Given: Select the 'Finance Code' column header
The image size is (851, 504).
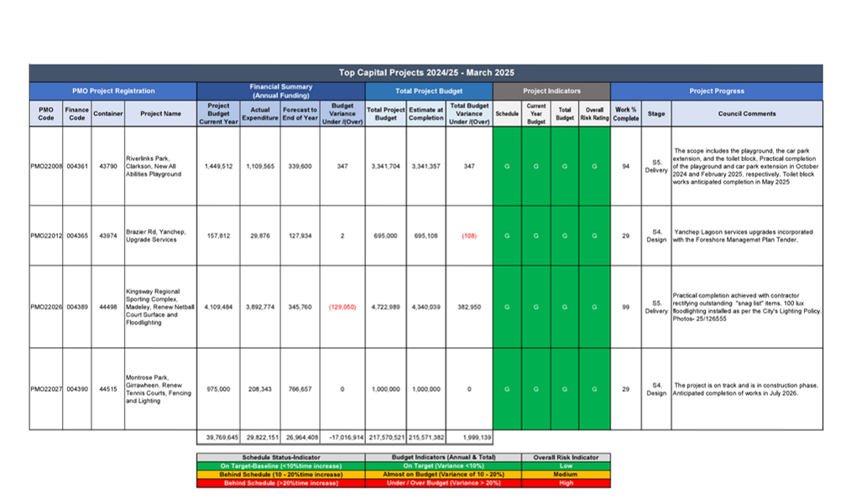Looking at the screenshot, I should tap(77, 114).
